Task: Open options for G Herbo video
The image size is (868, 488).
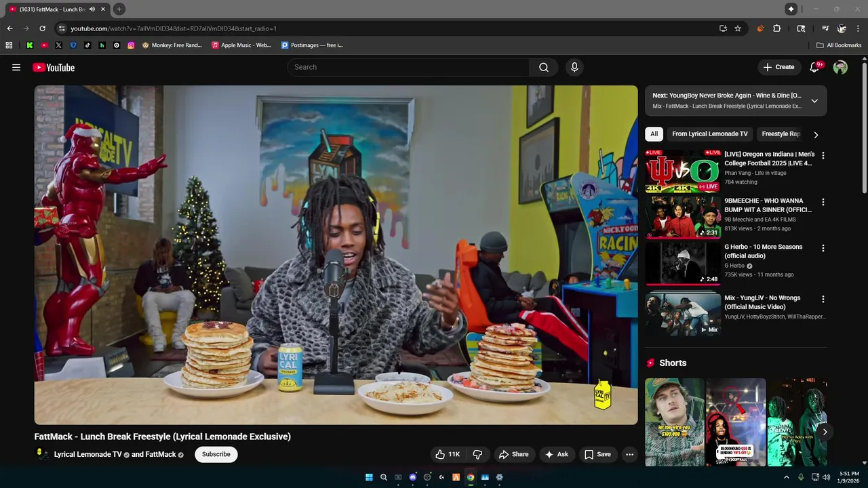Action: [823, 248]
